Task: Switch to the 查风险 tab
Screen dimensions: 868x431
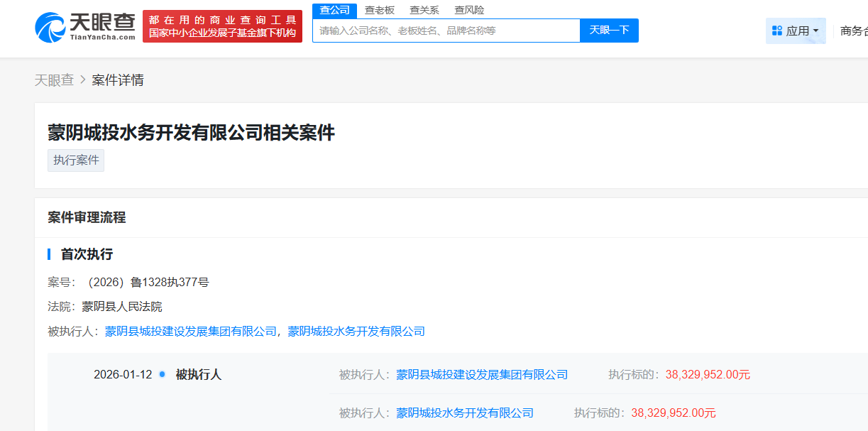Action: (x=469, y=10)
